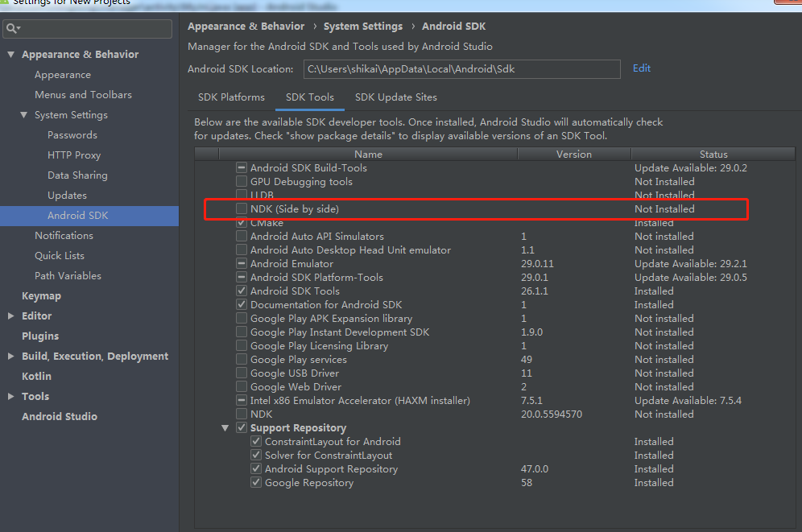Screen dimensions: 802x532
Task: Click the magnifier icon in search field
Action: pyautogui.click(x=12, y=28)
